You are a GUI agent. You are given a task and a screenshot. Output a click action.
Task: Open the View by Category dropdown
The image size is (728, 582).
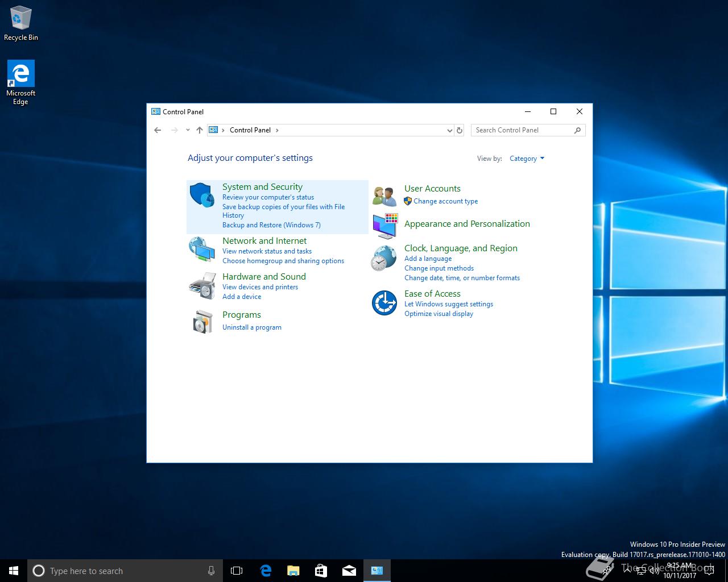pos(527,159)
